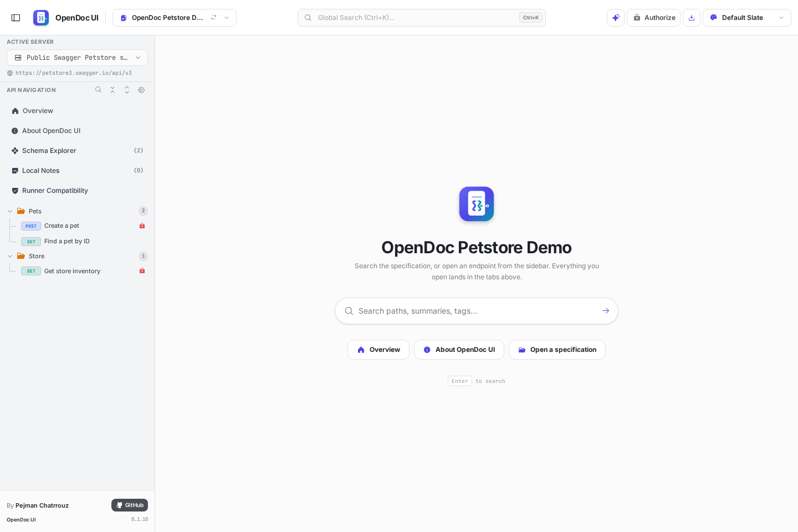This screenshot has height=532, width=798.
Task: Open Local Notes in sidebar
Action: 77,171
